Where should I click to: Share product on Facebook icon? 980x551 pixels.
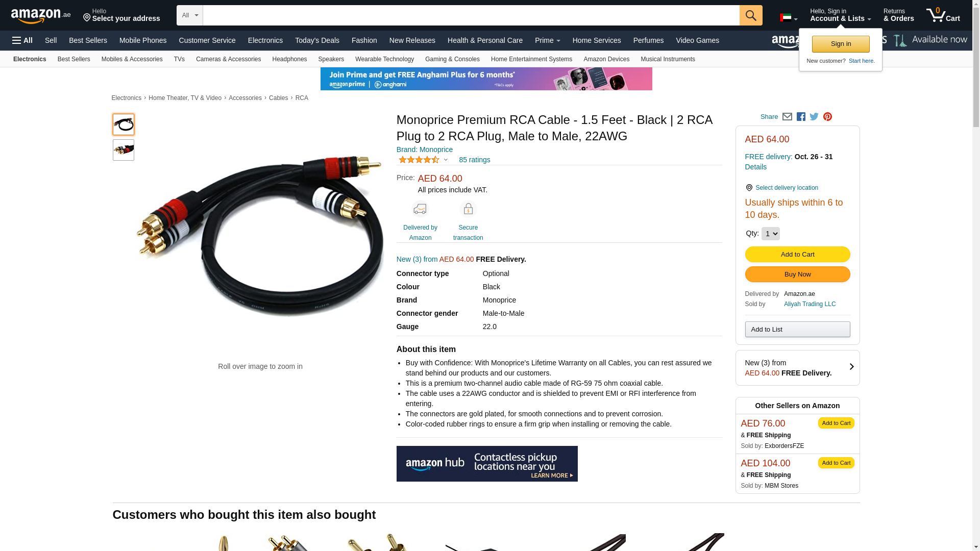coord(801,117)
